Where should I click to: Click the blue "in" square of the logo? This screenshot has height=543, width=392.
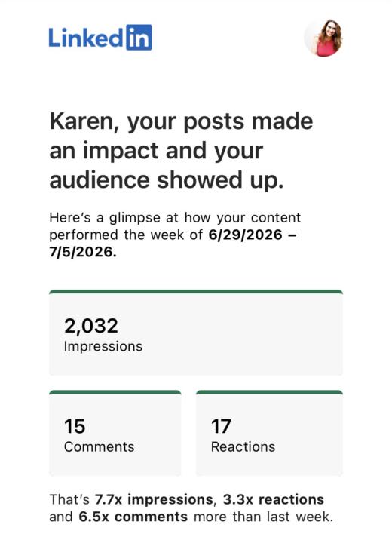pyautogui.click(x=139, y=38)
